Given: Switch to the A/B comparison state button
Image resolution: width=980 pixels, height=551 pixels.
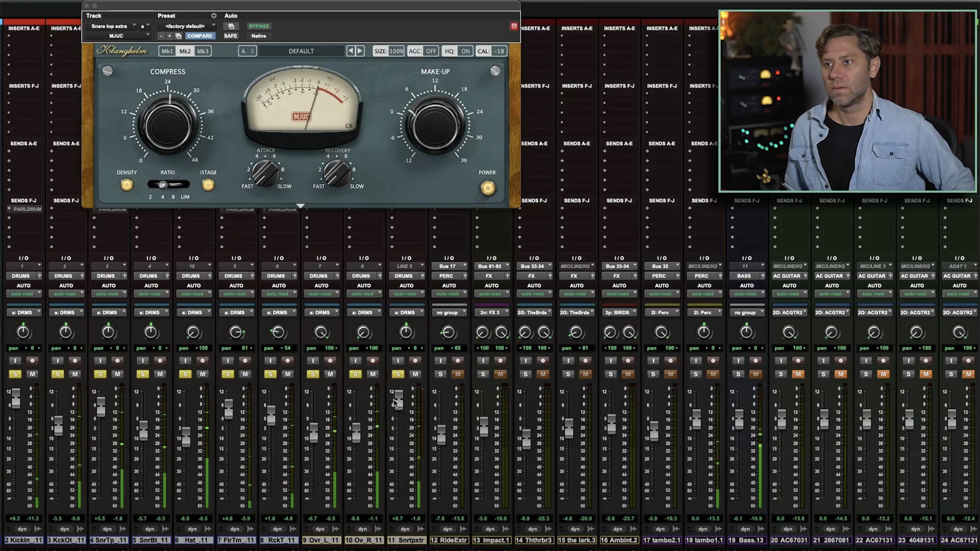Looking at the screenshot, I should pyautogui.click(x=247, y=51).
